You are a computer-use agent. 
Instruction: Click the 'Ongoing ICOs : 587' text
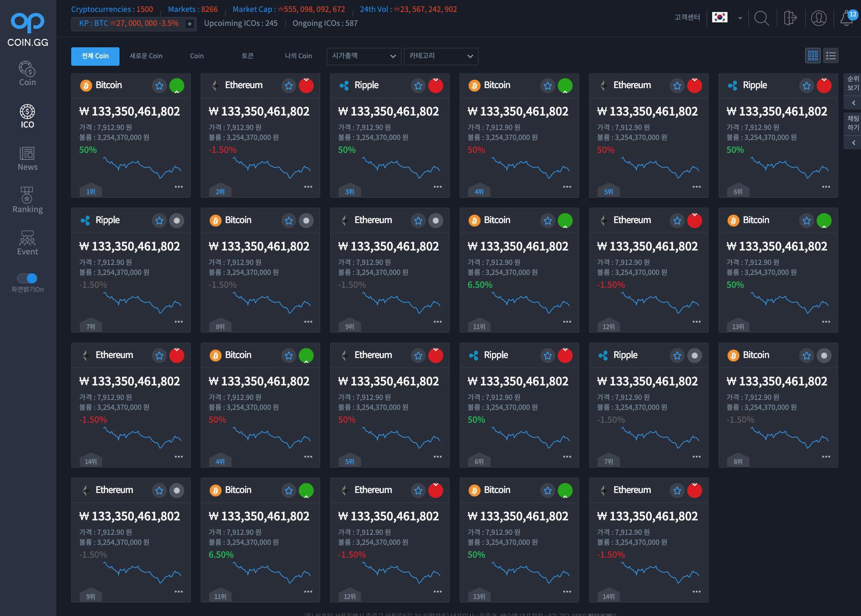coord(325,23)
